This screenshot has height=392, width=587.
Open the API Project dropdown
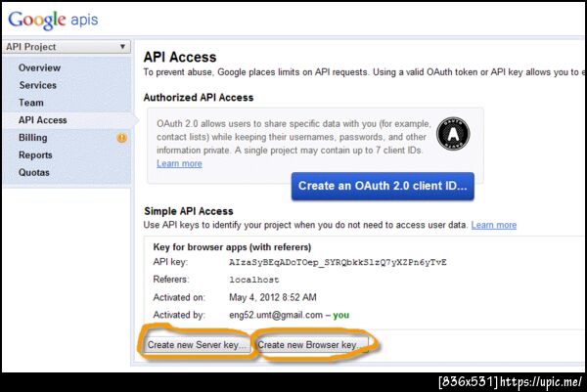click(67, 47)
